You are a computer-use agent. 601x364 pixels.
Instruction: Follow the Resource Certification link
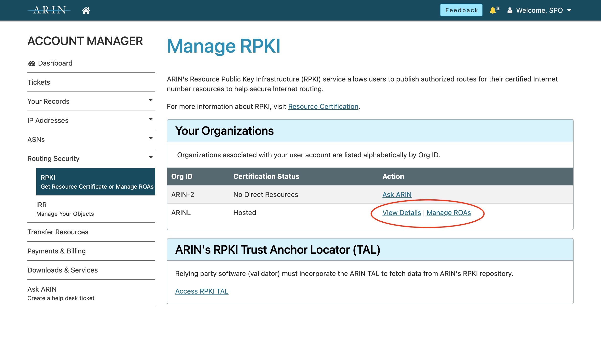click(x=323, y=106)
